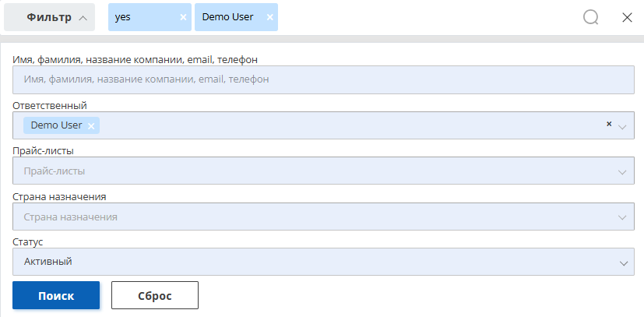Click the Активный status value

coord(48,261)
